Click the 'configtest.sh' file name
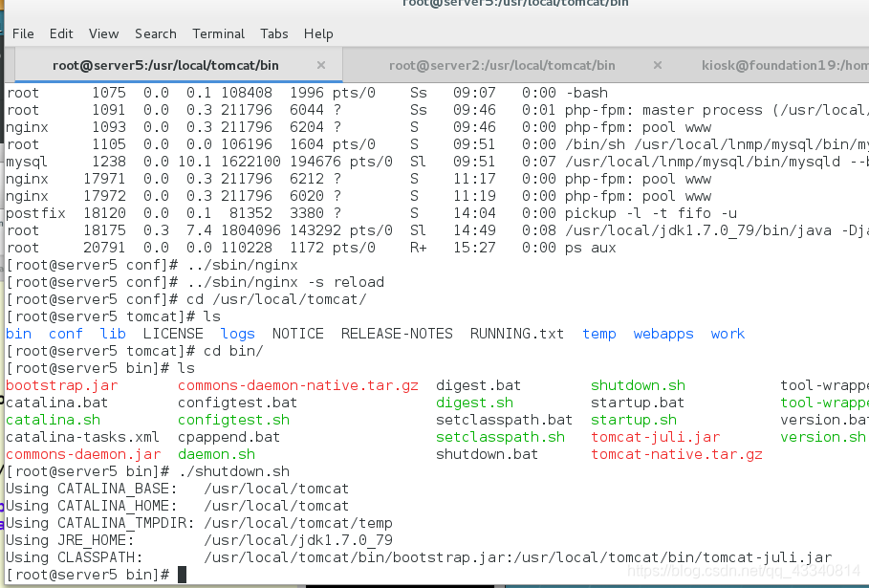Image resolution: width=869 pixels, height=588 pixels. tap(234, 420)
